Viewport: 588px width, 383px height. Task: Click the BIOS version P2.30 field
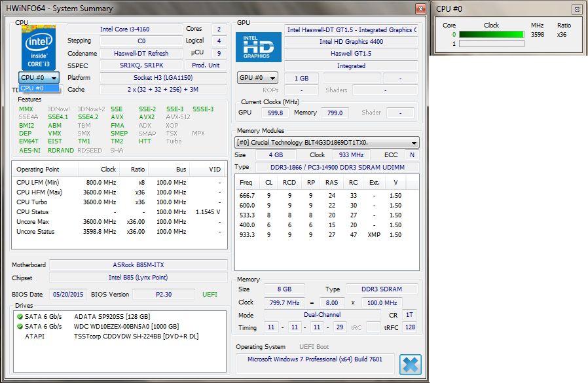coord(164,295)
